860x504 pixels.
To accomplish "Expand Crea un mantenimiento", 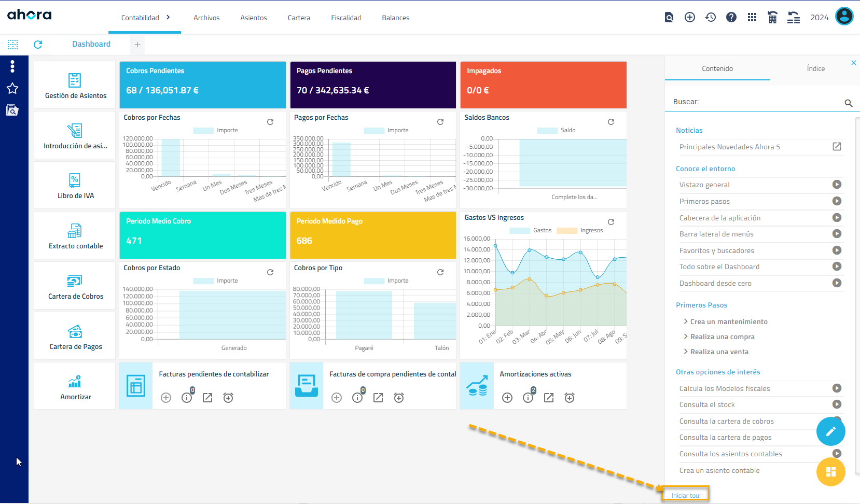I will [x=725, y=321].
